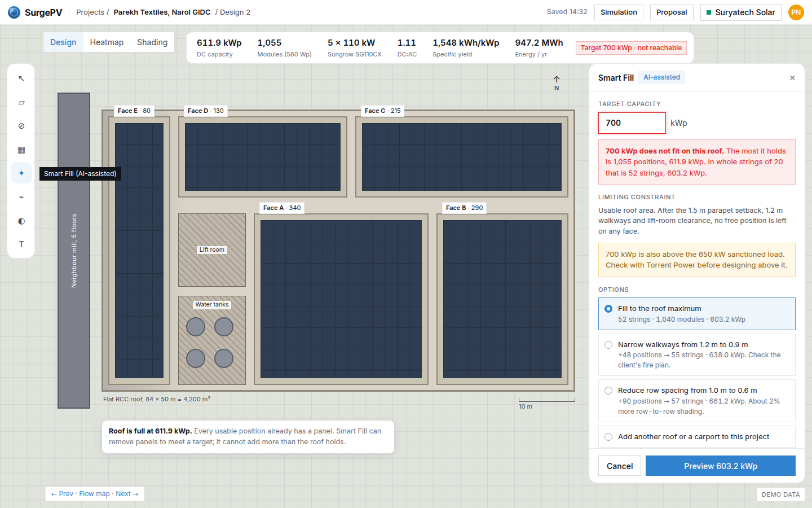Cancel the Smart Fill dialog
This screenshot has height=508, width=812.
[x=620, y=466]
